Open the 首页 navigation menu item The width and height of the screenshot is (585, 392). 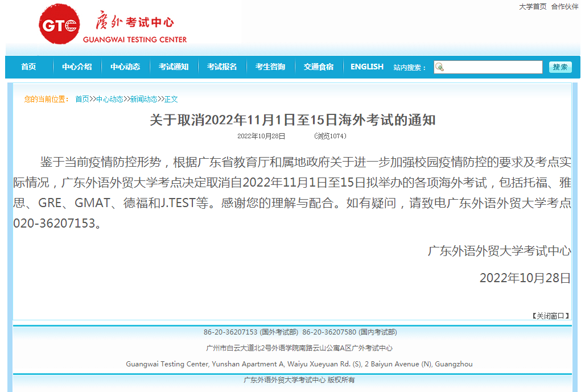point(28,67)
